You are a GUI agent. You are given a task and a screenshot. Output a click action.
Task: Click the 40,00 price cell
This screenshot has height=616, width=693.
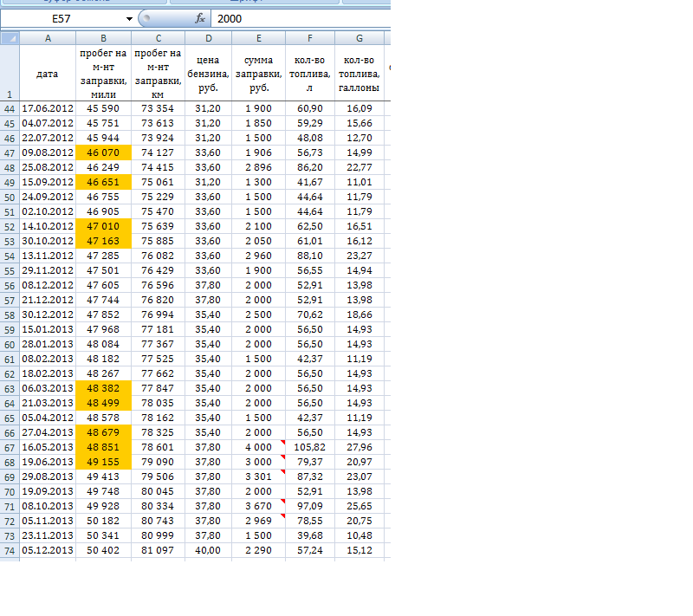pos(208,550)
